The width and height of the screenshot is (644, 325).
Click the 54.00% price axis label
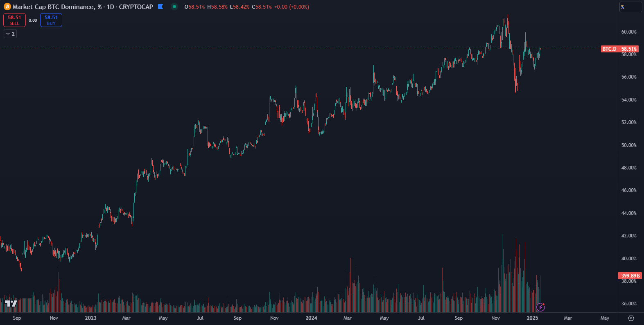pos(629,100)
